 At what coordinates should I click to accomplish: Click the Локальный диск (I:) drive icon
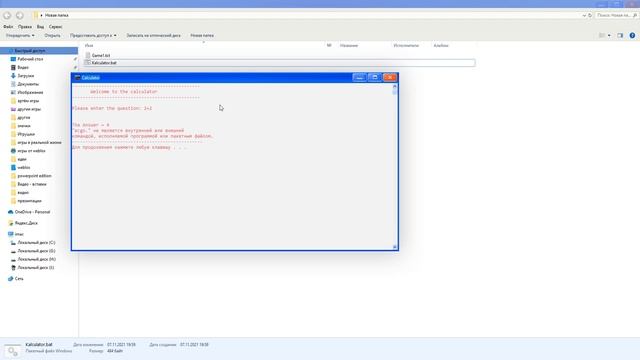[x=13, y=268]
